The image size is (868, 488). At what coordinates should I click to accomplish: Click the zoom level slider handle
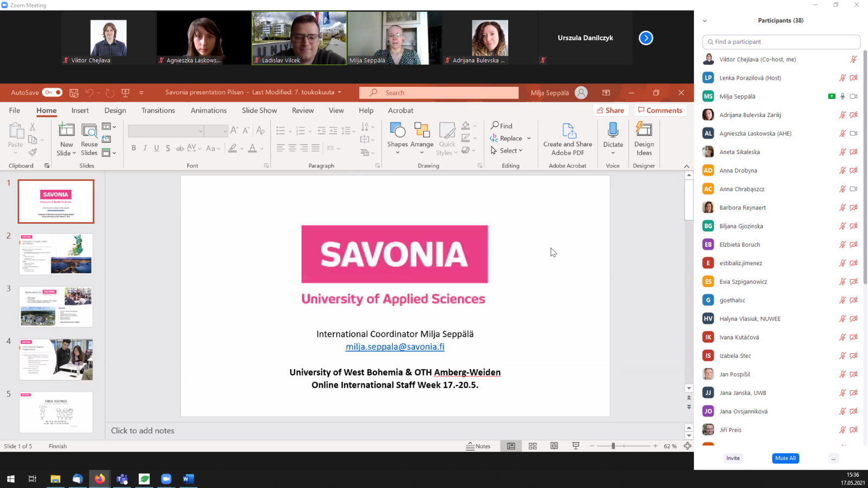coord(613,446)
